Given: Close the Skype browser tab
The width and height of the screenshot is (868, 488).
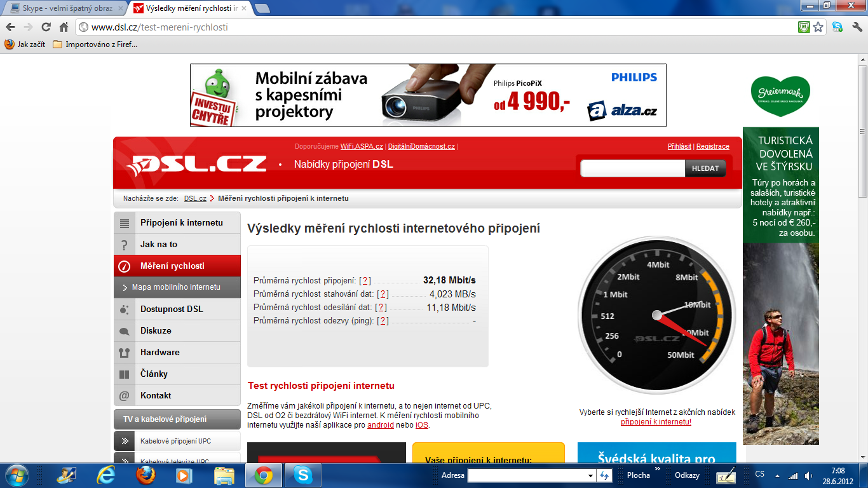Looking at the screenshot, I should (x=121, y=8).
